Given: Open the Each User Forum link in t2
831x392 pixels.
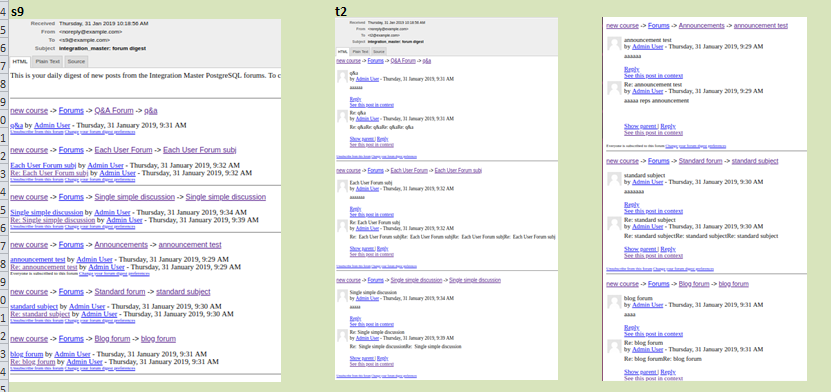Looking at the screenshot, I should [409, 171].
